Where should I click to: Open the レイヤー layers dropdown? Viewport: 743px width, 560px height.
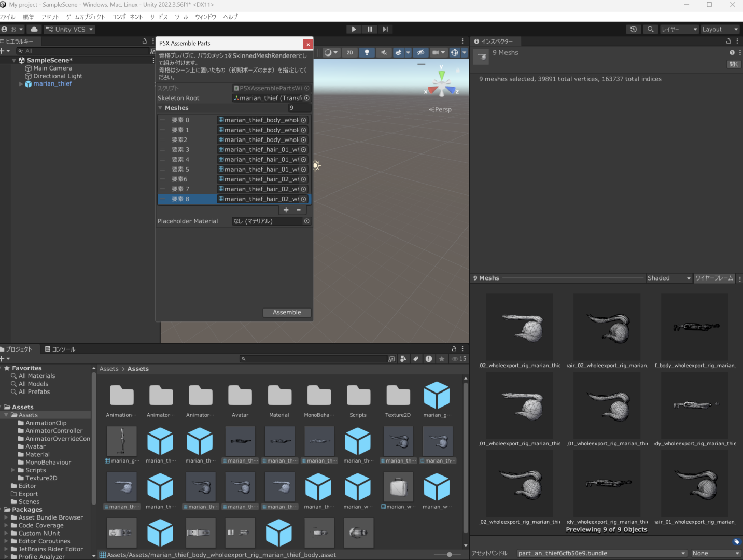[679, 30]
